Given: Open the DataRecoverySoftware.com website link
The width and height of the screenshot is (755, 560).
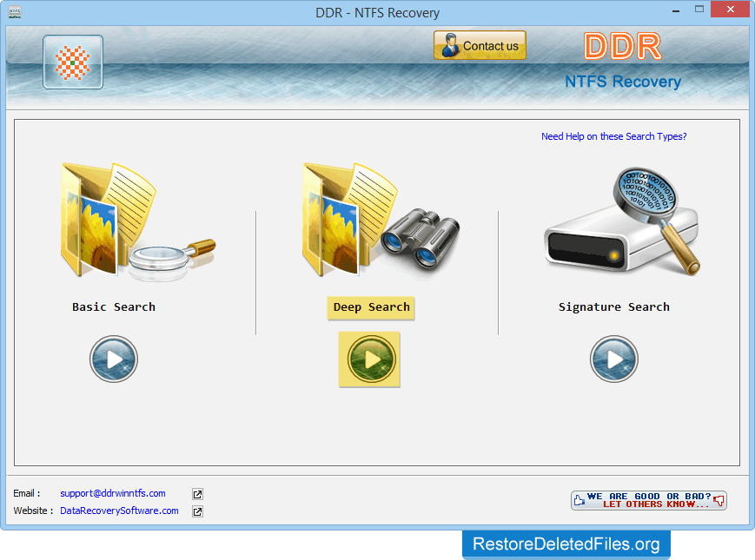Looking at the screenshot, I should 119,511.
